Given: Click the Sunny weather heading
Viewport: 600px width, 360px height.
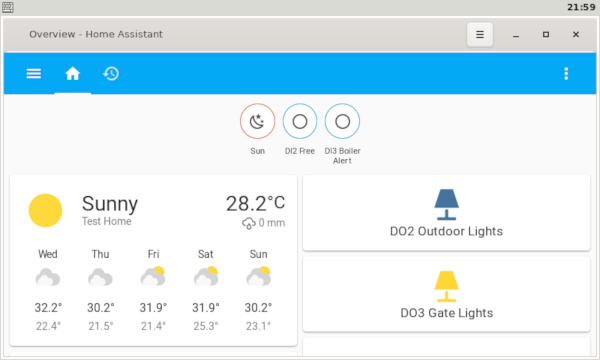Looking at the screenshot, I should pyautogui.click(x=110, y=204).
